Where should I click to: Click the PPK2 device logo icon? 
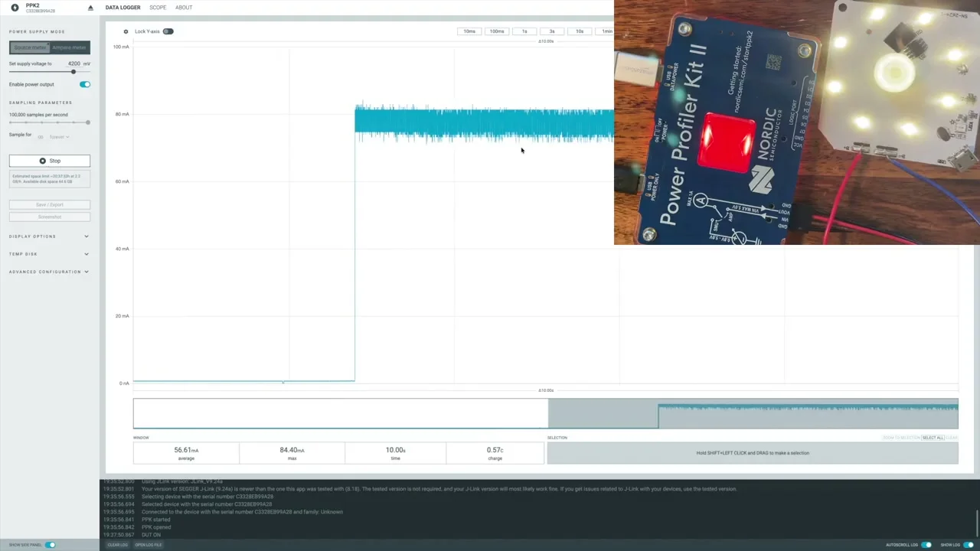pyautogui.click(x=15, y=8)
